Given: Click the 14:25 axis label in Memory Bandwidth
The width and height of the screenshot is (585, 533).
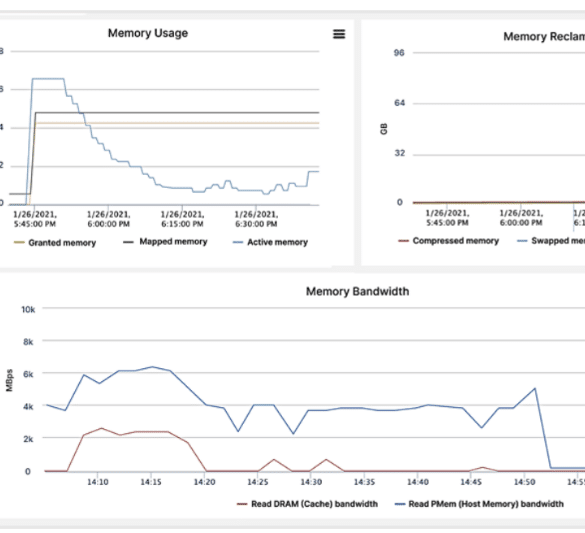Looking at the screenshot, I should coord(258,482).
